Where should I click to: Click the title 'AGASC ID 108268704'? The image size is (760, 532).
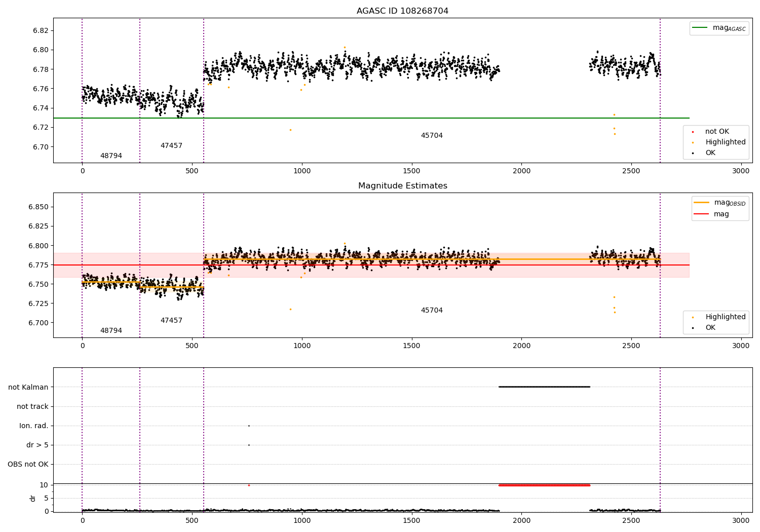[402, 11]
